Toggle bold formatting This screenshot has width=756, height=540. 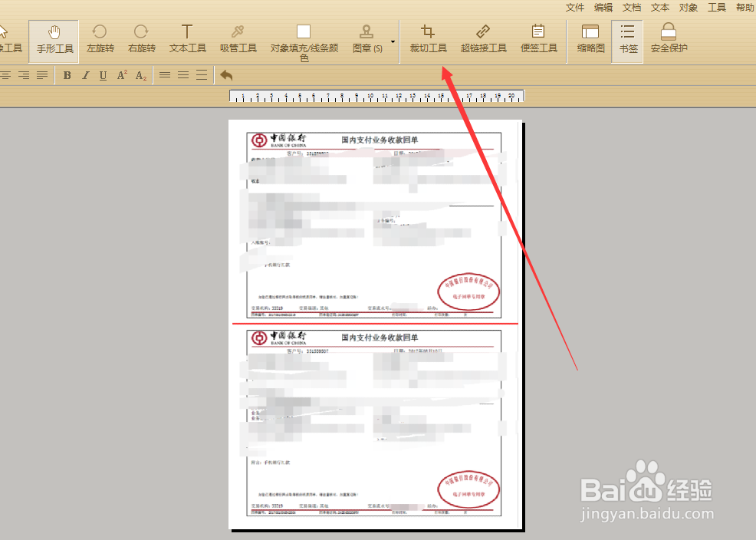pos(67,75)
